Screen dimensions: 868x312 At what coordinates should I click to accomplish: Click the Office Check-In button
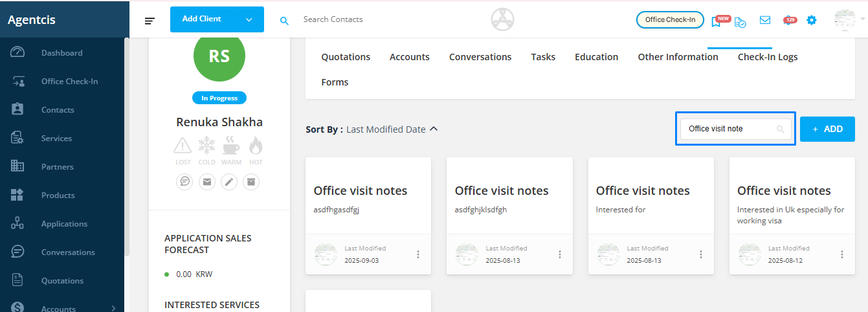pyautogui.click(x=670, y=19)
